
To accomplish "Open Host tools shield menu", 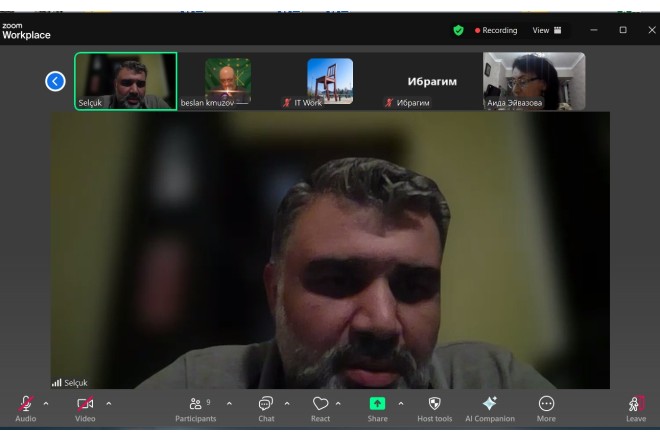I will coord(434,408).
